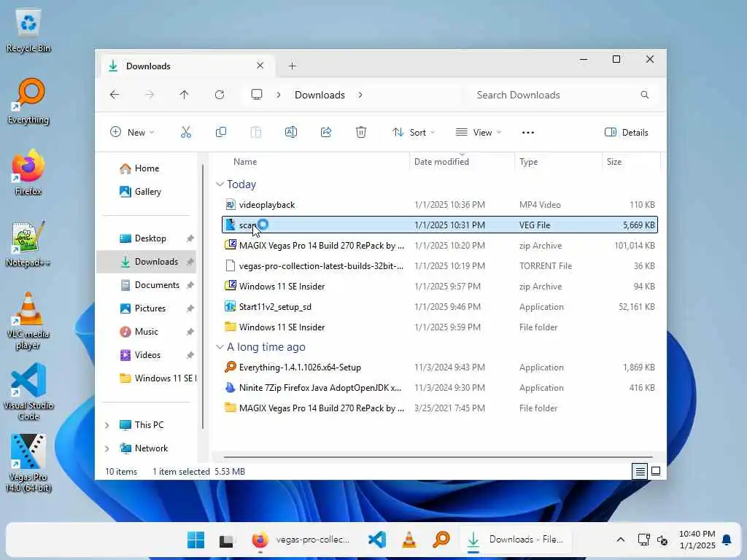Open the New dropdown menu

(132, 133)
